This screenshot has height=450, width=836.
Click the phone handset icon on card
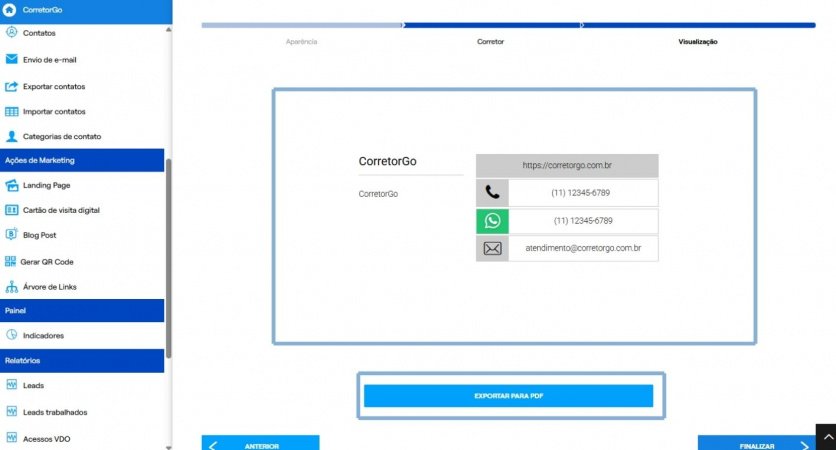coord(492,192)
